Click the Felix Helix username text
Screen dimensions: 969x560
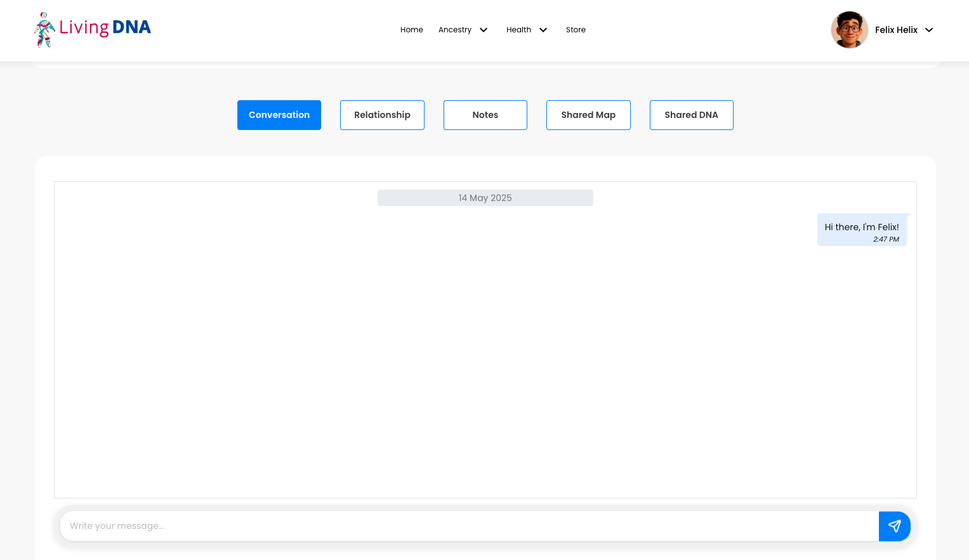point(896,30)
